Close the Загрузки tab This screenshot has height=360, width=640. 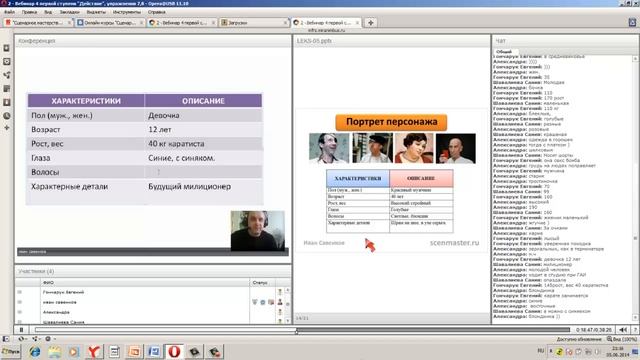285,23
